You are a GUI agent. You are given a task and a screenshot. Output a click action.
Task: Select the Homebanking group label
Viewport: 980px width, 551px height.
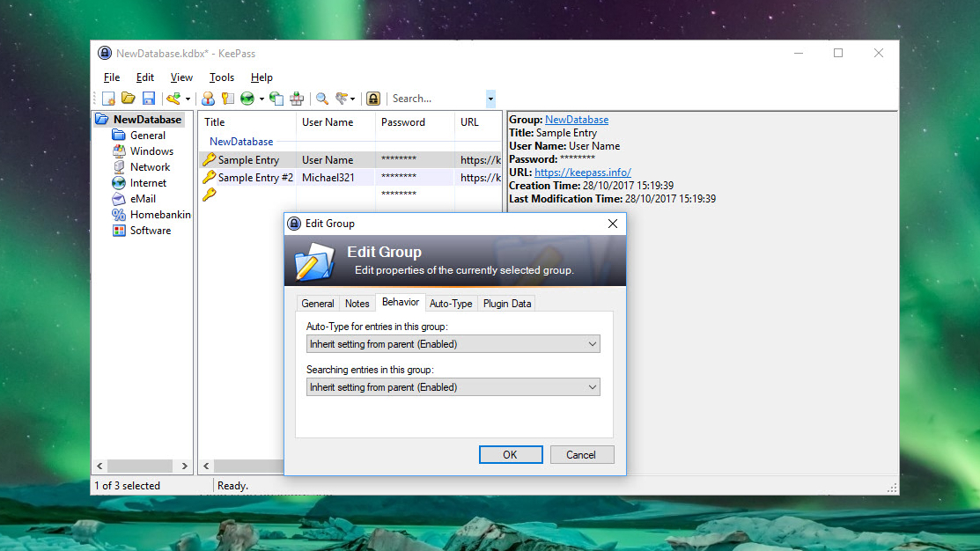(x=160, y=214)
